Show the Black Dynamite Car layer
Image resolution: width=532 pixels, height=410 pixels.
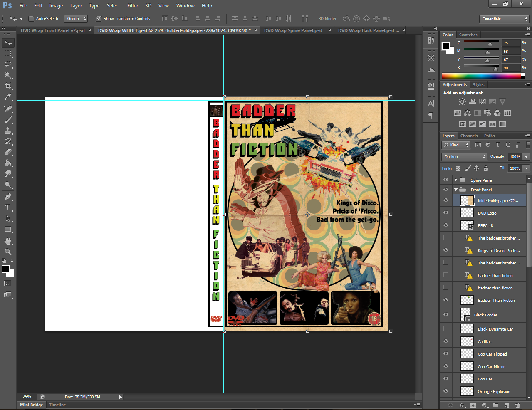[x=446, y=329]
